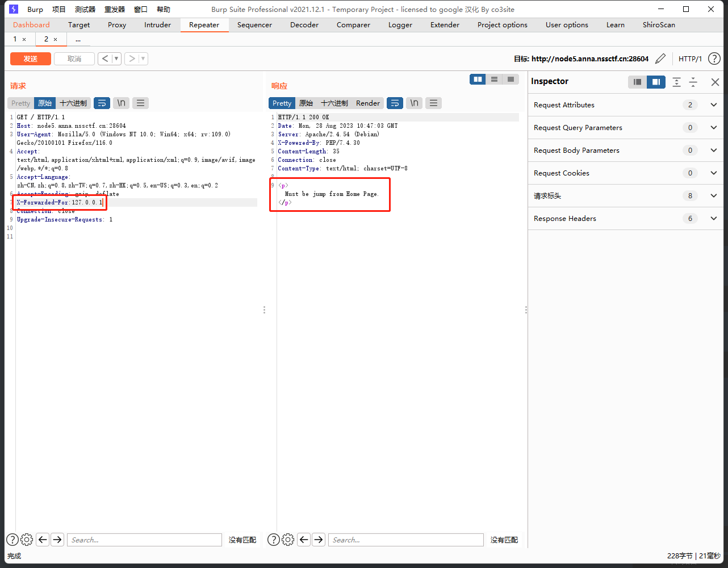Image resolution: width=728 pixels, height=568 pixels.
Task: Switch request view to Pretty
Action: (20, 103)
